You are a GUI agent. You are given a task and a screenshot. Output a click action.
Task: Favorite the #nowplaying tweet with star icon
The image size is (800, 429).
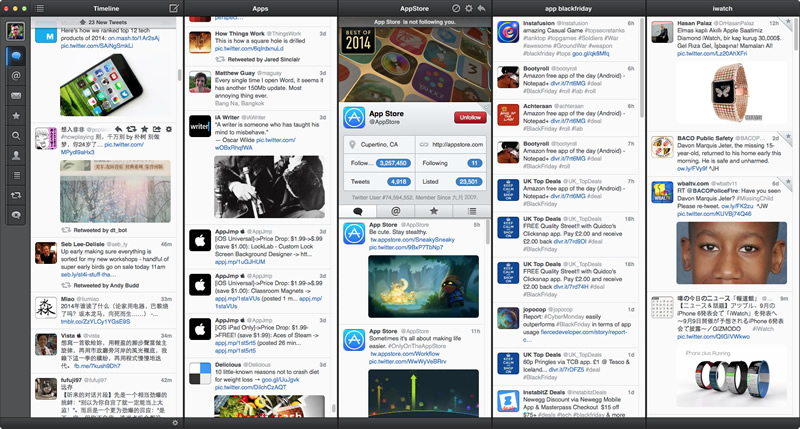[x=144, y=130]
